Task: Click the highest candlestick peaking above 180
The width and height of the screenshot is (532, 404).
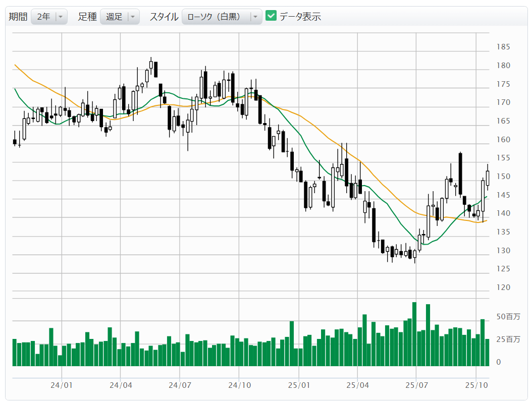Action: coord(151,65)
